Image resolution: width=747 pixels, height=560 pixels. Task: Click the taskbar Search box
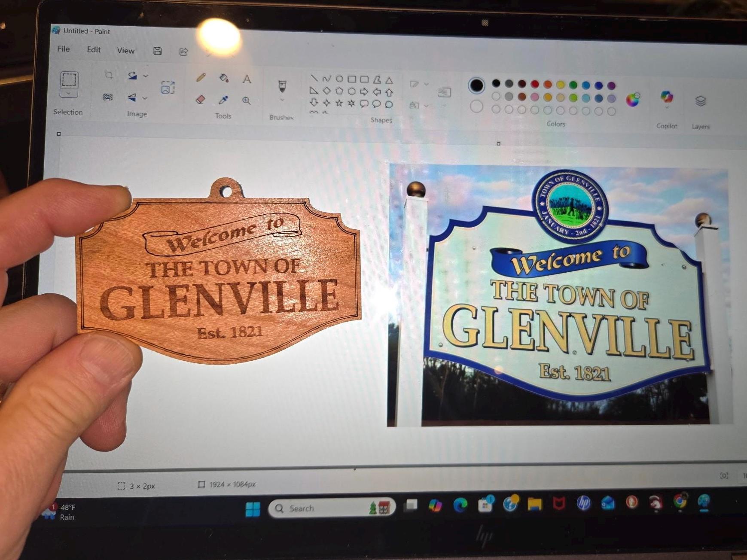[x=331, y=508]
